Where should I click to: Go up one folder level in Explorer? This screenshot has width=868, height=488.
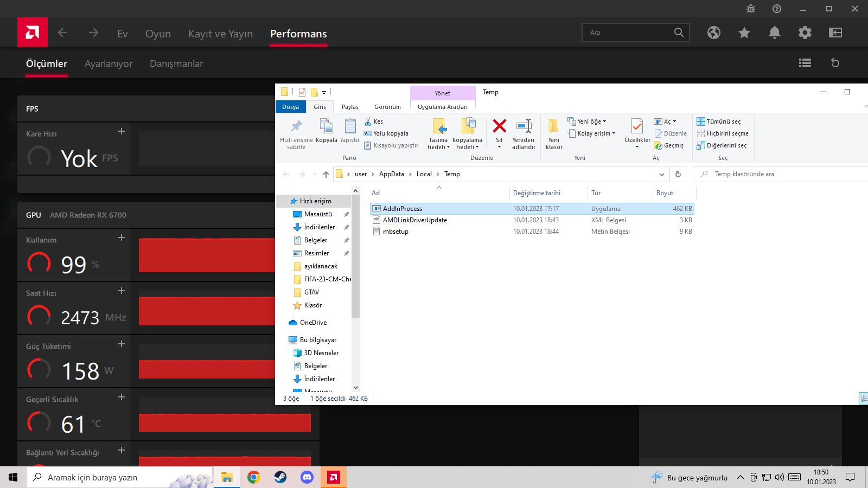325,174
